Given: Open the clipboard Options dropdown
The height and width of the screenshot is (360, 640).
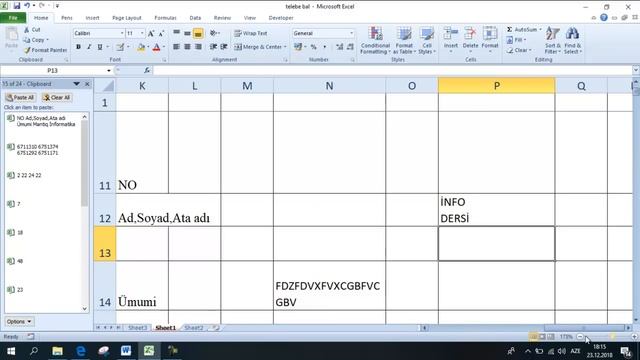Looking at the screenshot, I should [19, 322].
